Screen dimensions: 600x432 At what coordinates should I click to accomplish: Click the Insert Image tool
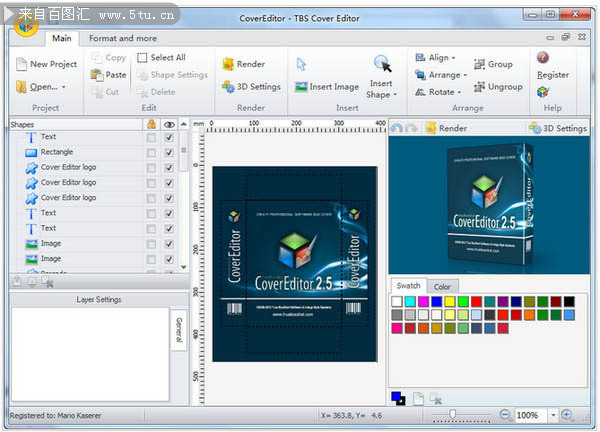pyautogui.click(x=301, y=87)
